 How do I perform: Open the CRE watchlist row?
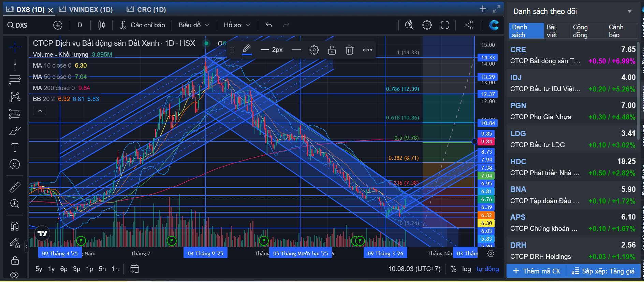click(x=573, y=55)
